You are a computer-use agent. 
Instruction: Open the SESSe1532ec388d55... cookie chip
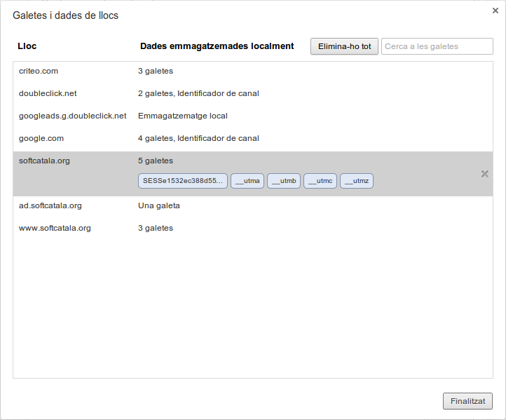183,181
